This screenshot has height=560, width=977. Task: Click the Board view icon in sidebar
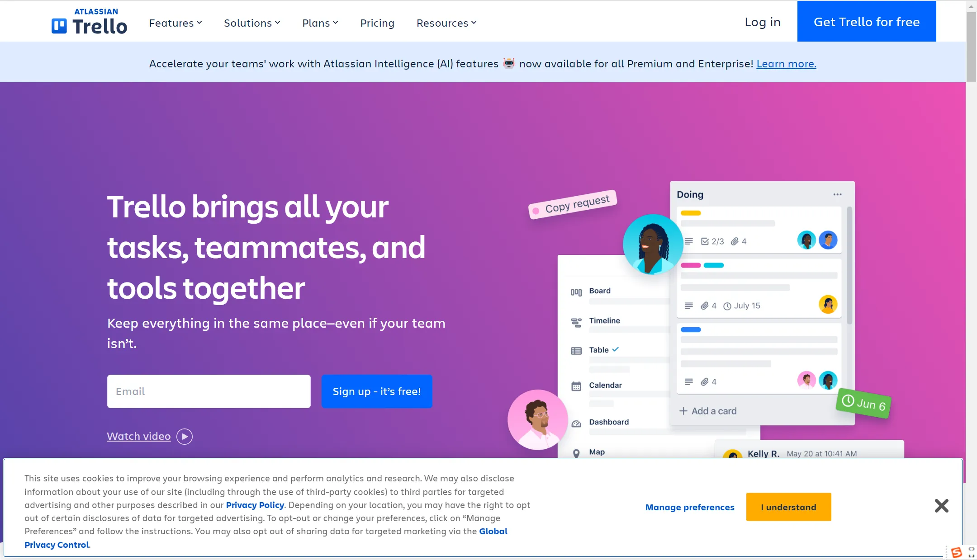click(575, 291)
